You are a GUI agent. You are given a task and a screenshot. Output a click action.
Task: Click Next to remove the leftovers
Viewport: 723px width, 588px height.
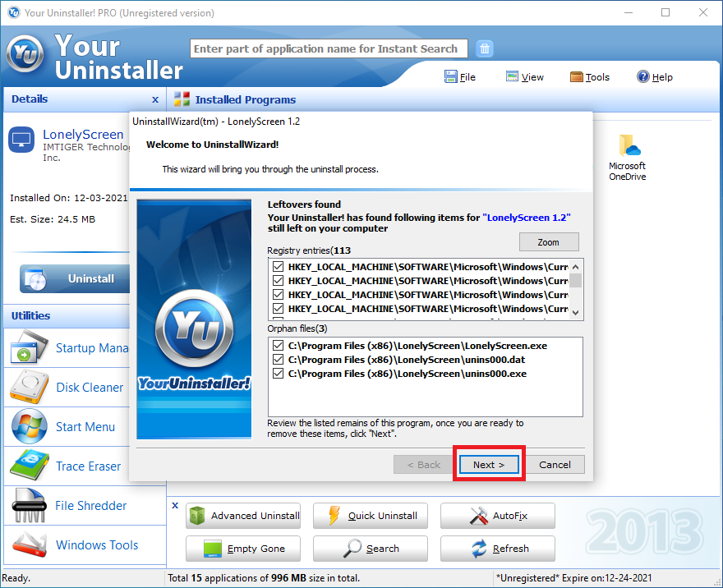click(489, 465)
